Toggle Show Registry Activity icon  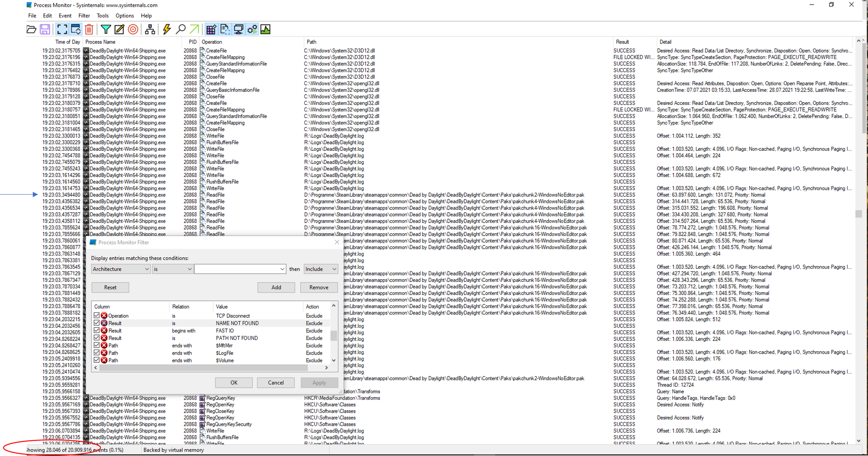coord(211,29)
